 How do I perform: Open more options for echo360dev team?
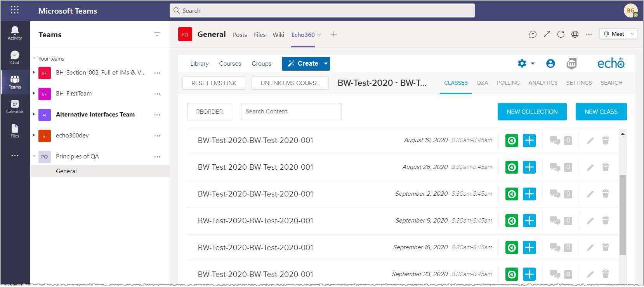[x=157, y=136]
